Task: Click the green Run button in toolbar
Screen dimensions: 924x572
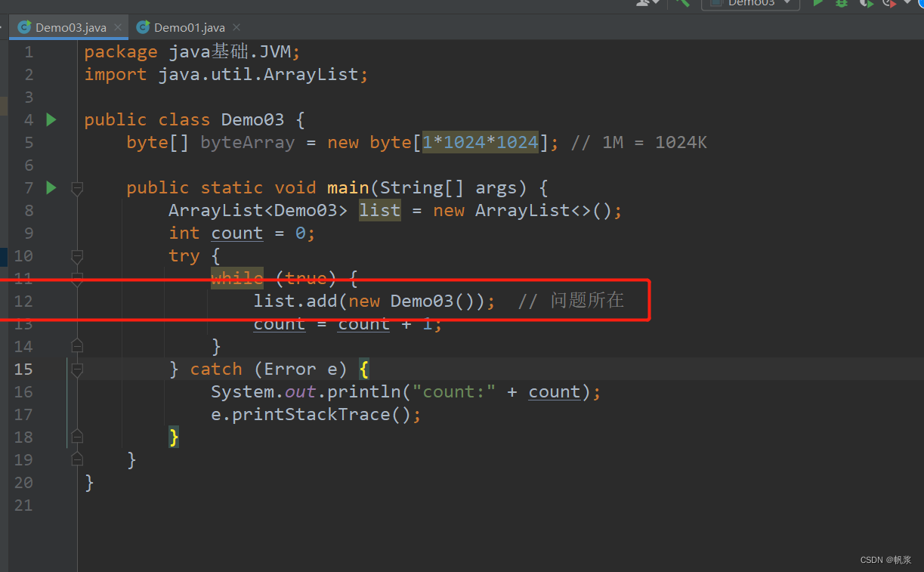Action: 817,3
